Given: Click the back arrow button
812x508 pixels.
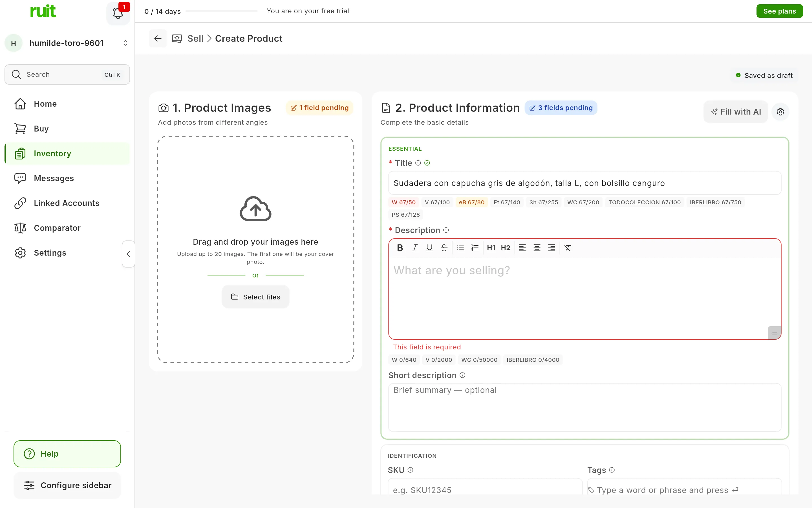Looking at the screenshot, I should [x=158, y=38].
